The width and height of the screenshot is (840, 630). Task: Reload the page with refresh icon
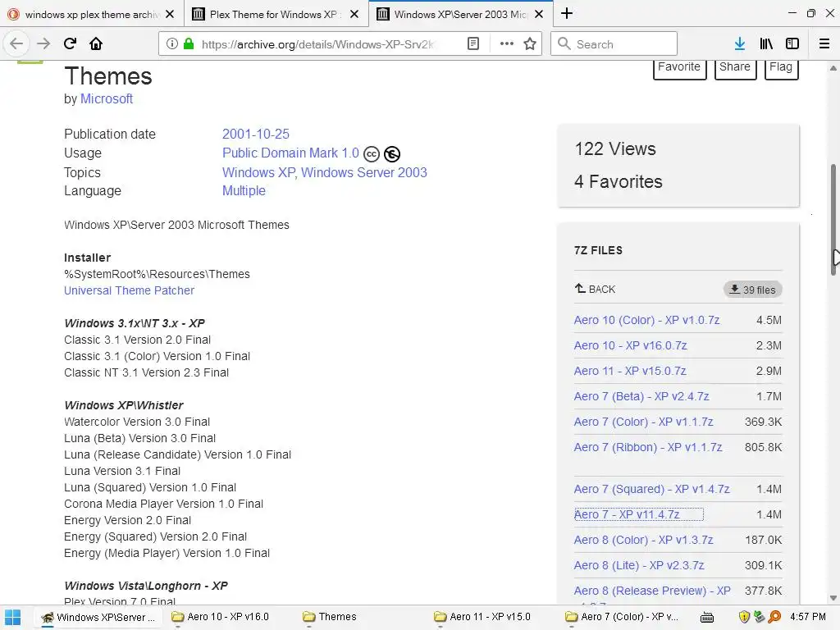tap(70, 44)
